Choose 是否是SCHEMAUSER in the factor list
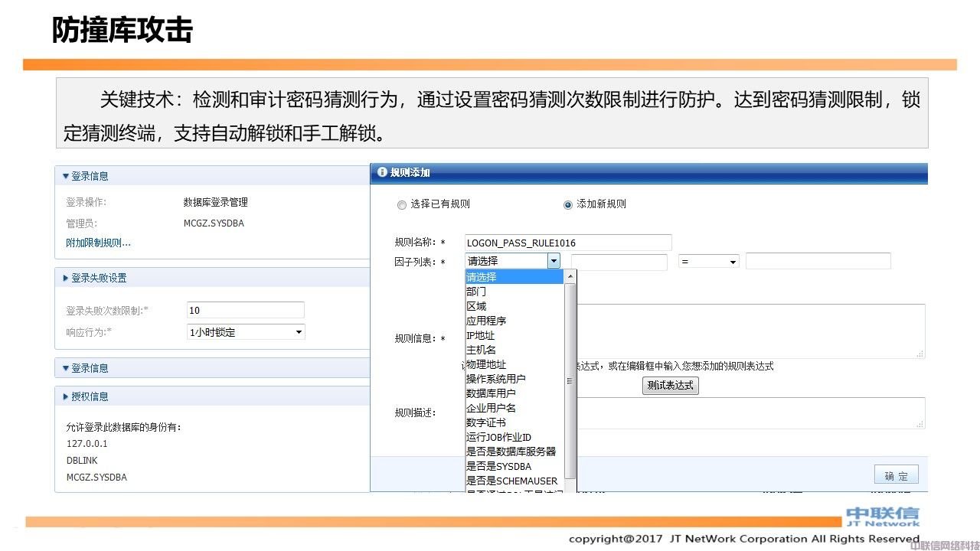This screenshot has height=551, width=980. (x=514, y=481)
